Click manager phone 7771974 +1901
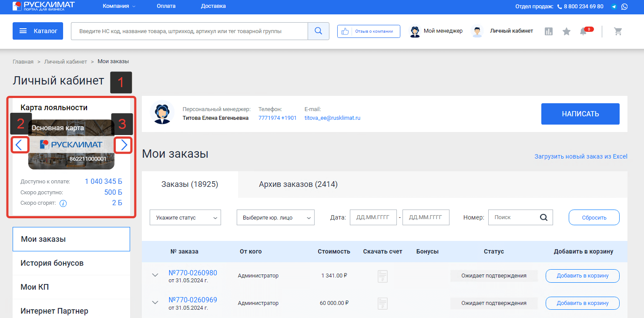 (x=278, y=118)
